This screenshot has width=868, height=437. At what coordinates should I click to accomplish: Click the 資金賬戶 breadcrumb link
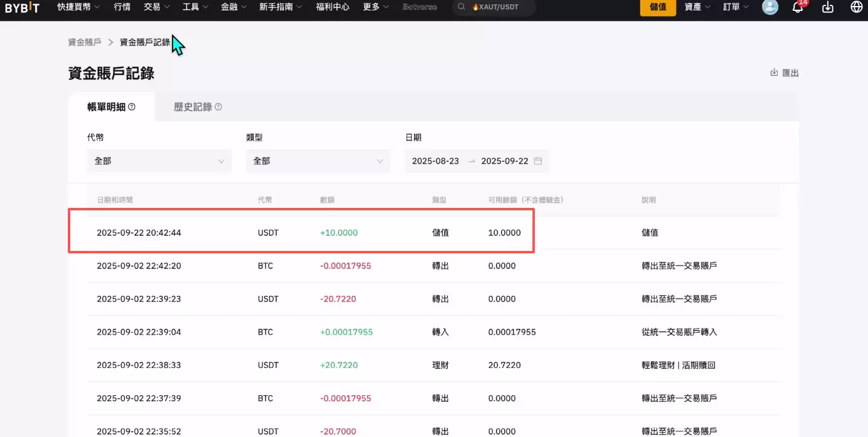84,43
